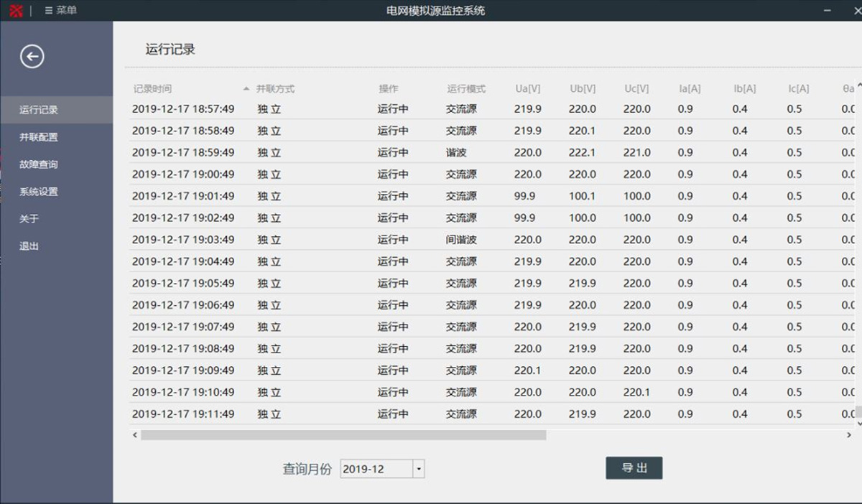862x504 pixels.
Task: Select the row 2019-12-17 19:05:49
Action: coord(493,283)
